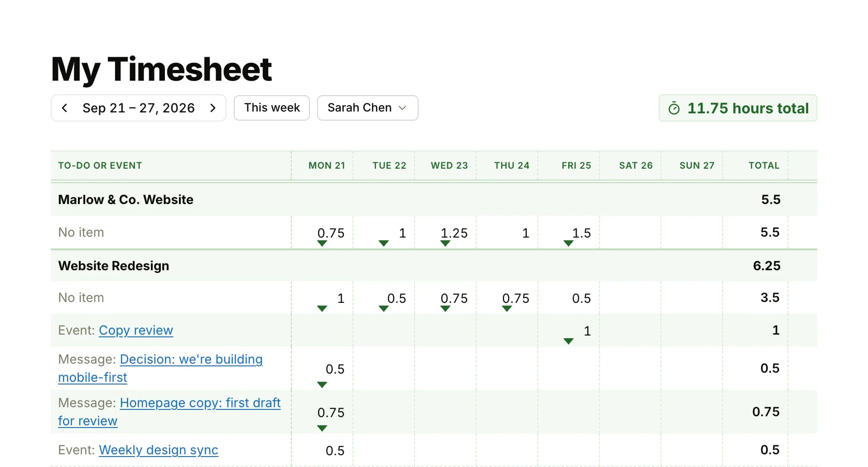Expand Website Redesign No item Thursday 0.75 triangle
This screenshot has width=868, height=467.
[x=507, y=309]
